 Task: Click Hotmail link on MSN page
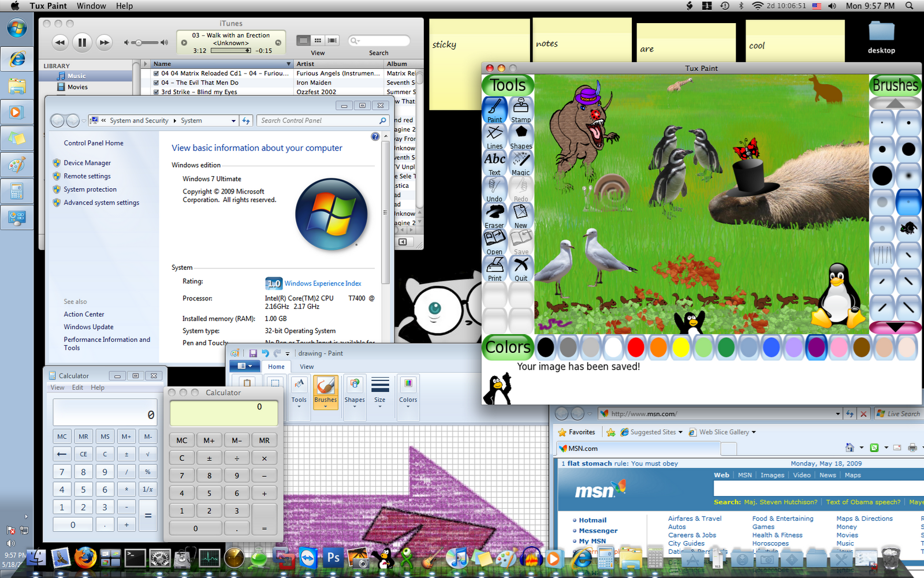[x=593, y=520]
